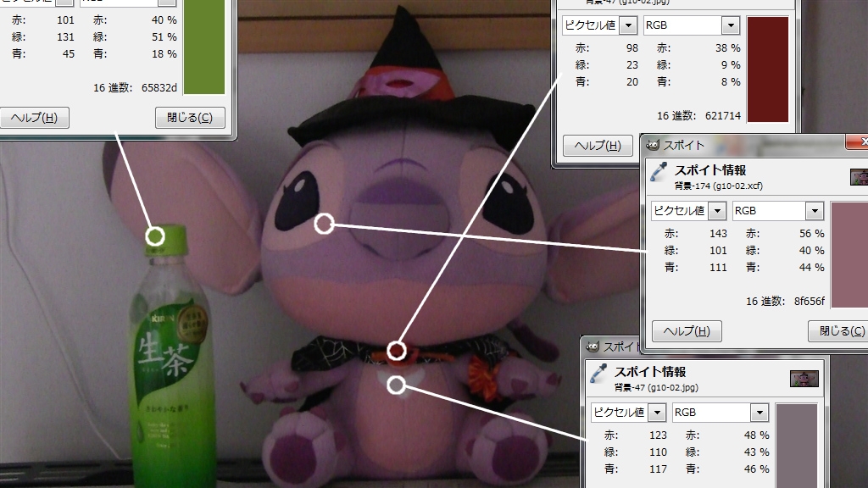Click the red percentage 56 %
The image size is (868, 488).
pyautogui.click(x=811, y=234)
